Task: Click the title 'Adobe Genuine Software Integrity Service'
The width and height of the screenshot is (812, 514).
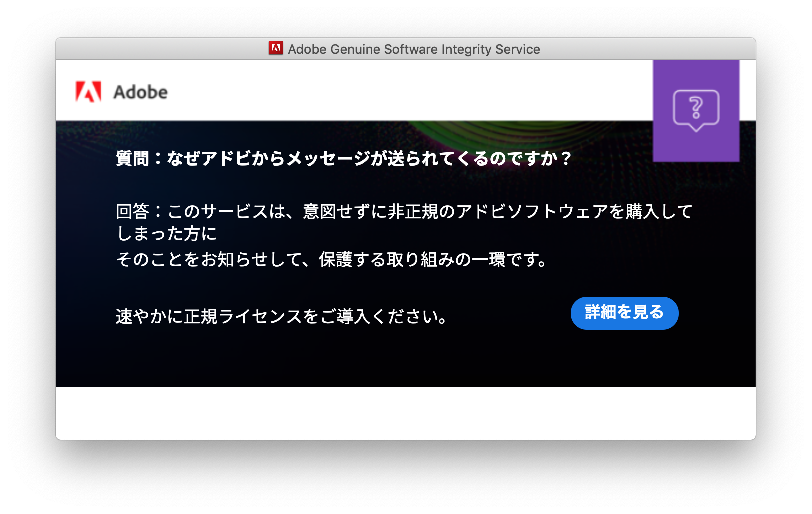Action: click(414, 49)
